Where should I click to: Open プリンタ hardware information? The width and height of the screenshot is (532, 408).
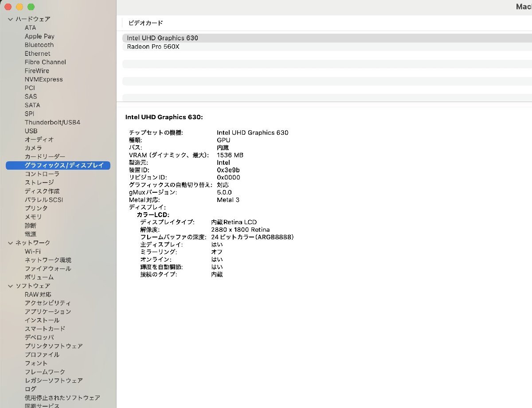[x=36, y=208]
